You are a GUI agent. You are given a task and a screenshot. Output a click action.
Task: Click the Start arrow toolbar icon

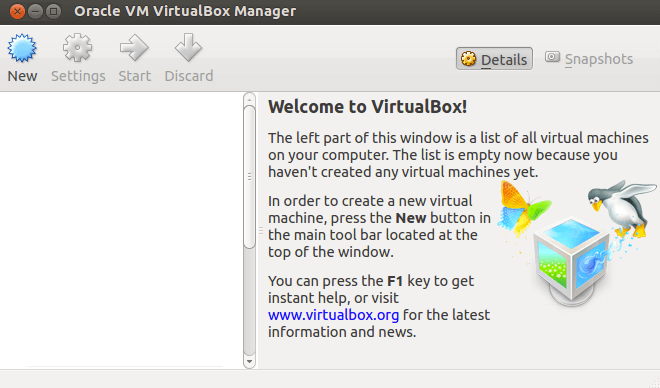(x=134, y=48)
